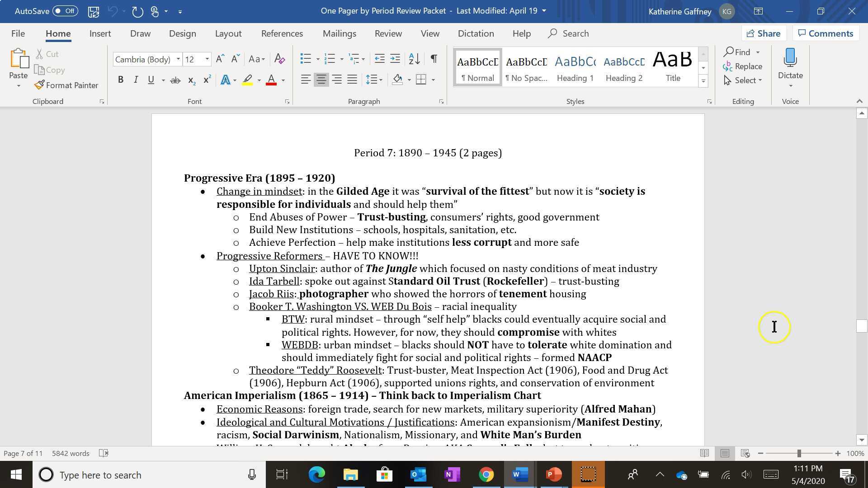The width and height of the screenshot is (868, 488).
Task: Open the Review tab
Action: pyautogui.click(x=388, y=33)
